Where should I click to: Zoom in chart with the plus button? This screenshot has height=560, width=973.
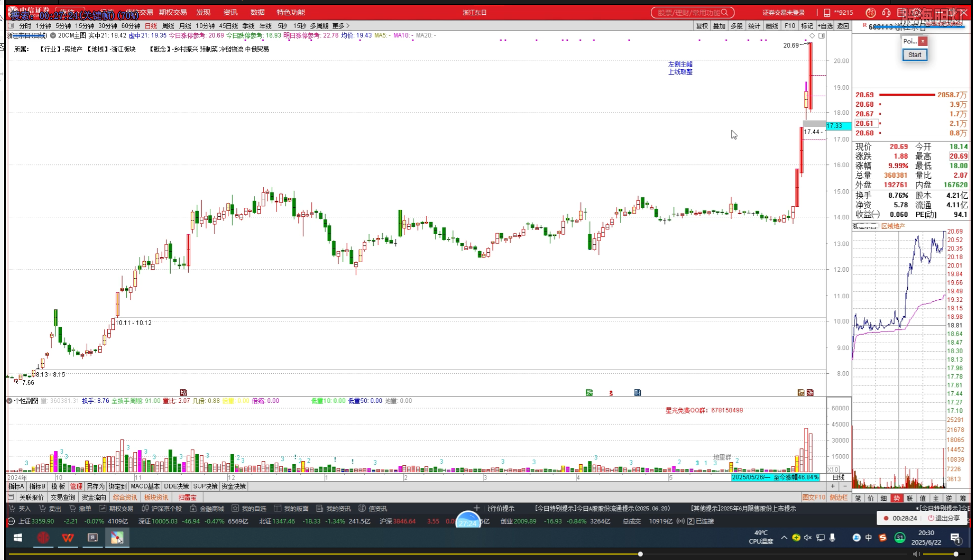click(833, 486)
